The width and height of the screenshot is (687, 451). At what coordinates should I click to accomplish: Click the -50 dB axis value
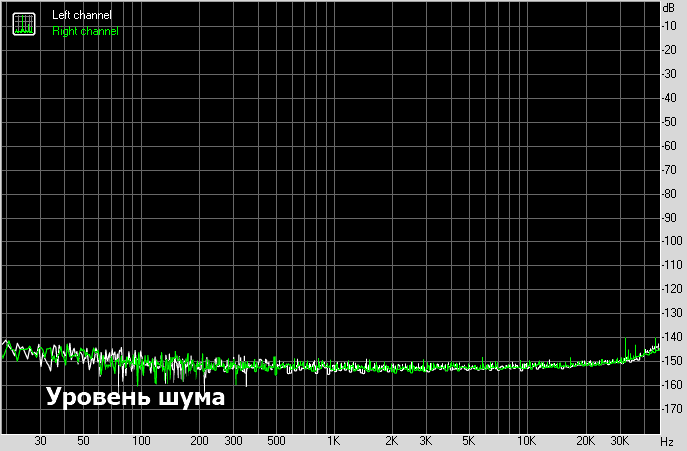(x=669, y=121)
